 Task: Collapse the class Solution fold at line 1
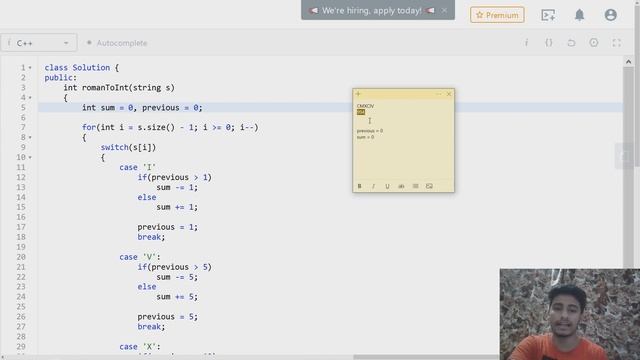tap(30, 68)
